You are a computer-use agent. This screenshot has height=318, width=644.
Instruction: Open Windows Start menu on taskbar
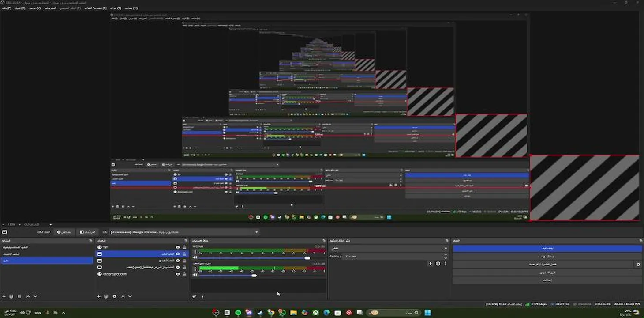click(x=427, y=313)
